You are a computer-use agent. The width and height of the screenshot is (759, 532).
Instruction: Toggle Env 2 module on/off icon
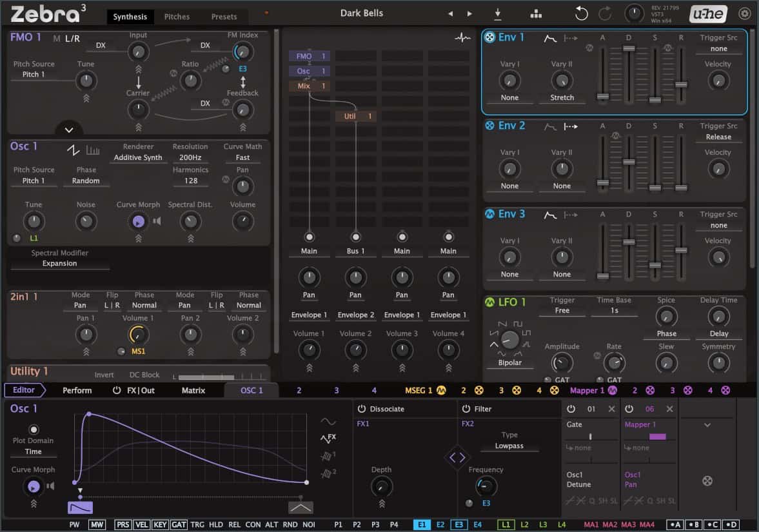[x=489, y=126]
